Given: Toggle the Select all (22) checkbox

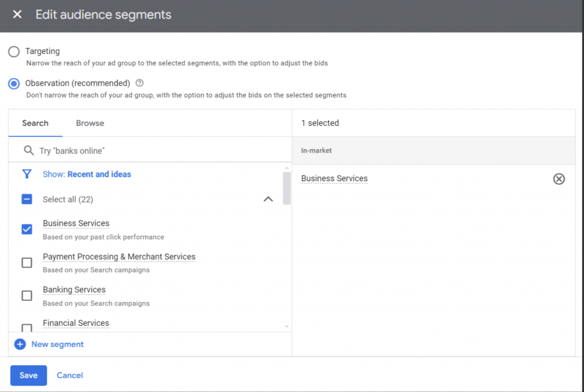Looking at the screenshot, I should tap(27, 199).
